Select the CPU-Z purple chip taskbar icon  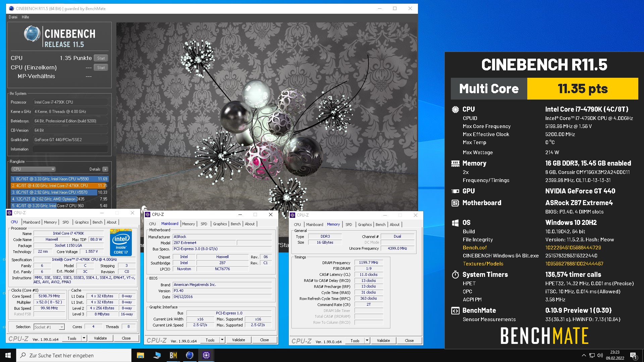[x=206, y=355]
